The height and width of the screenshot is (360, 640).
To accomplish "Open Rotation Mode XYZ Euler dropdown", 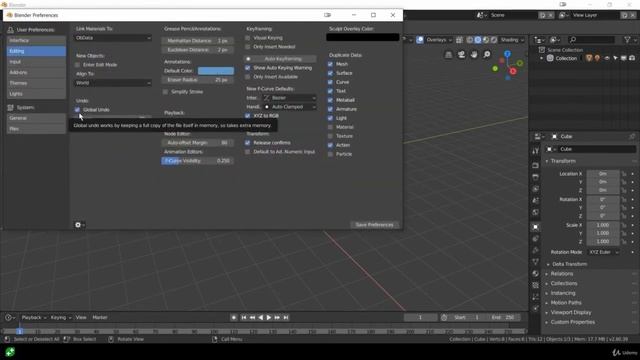I will click(603, 252).
